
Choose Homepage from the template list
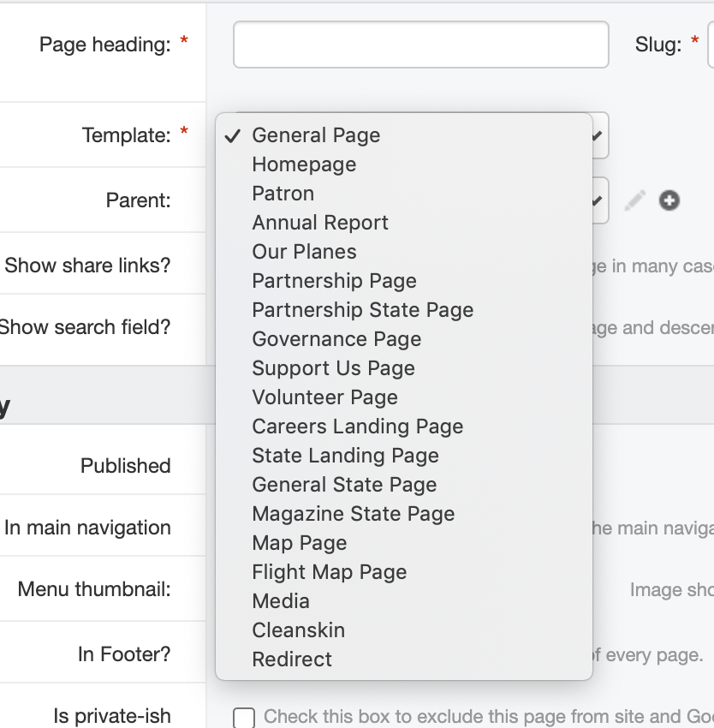point(304,164)
